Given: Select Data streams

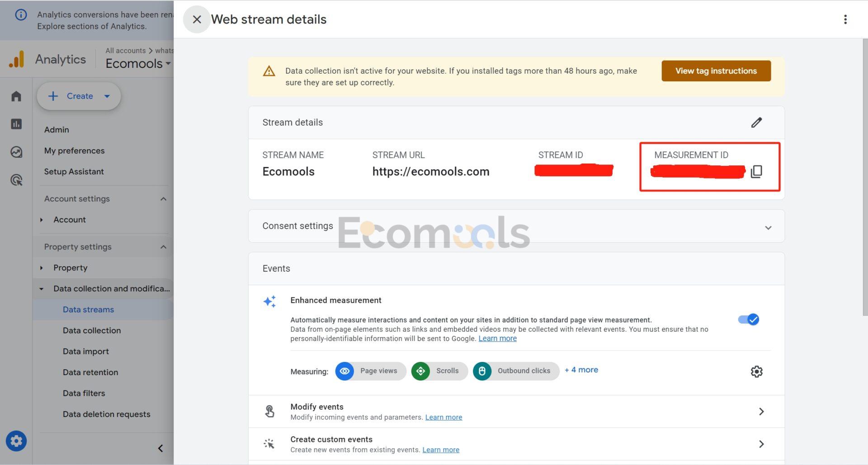Looking at the screenshot, I should point(88,310).
